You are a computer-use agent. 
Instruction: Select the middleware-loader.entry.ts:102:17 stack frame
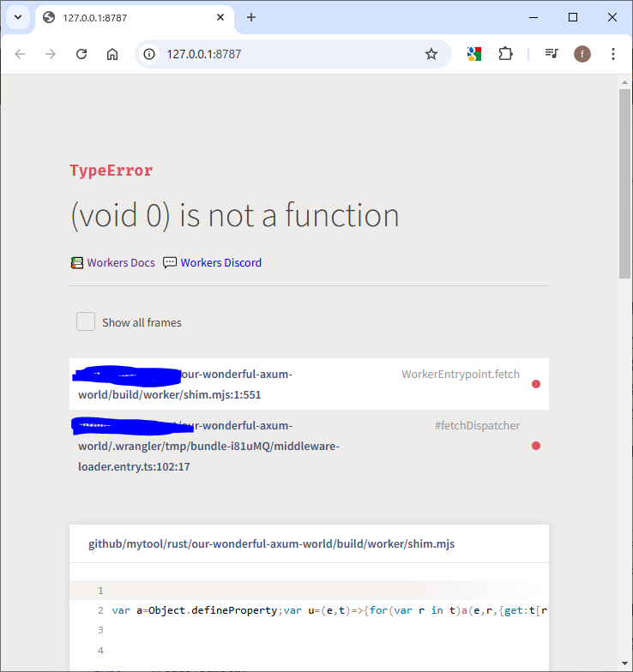coord(309,446)
